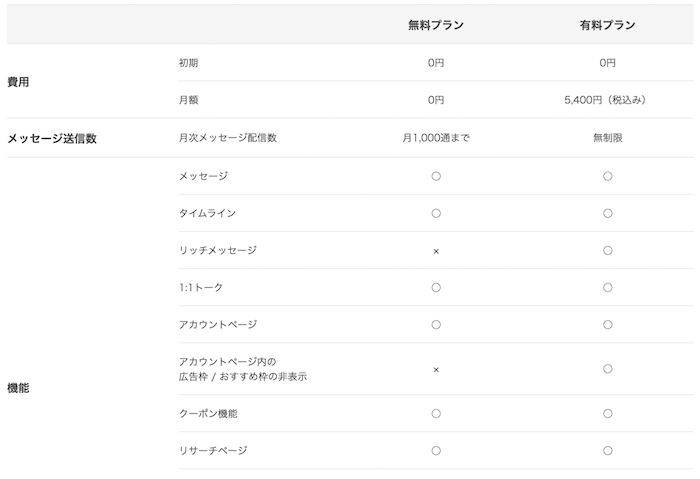Click paid plan 0円 in 初期 row
Screen dimensions: 700x479
coord(607,63)
